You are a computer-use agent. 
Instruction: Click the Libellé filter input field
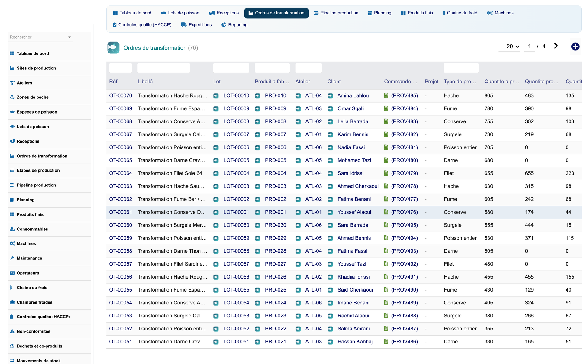164,68
